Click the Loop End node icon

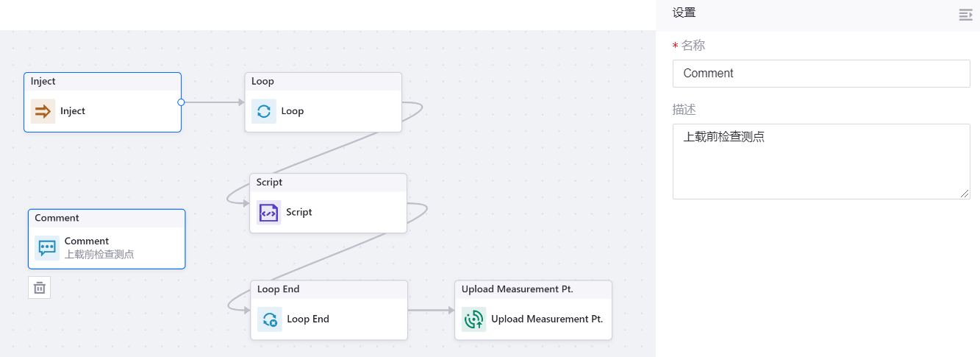coord(270,319)
